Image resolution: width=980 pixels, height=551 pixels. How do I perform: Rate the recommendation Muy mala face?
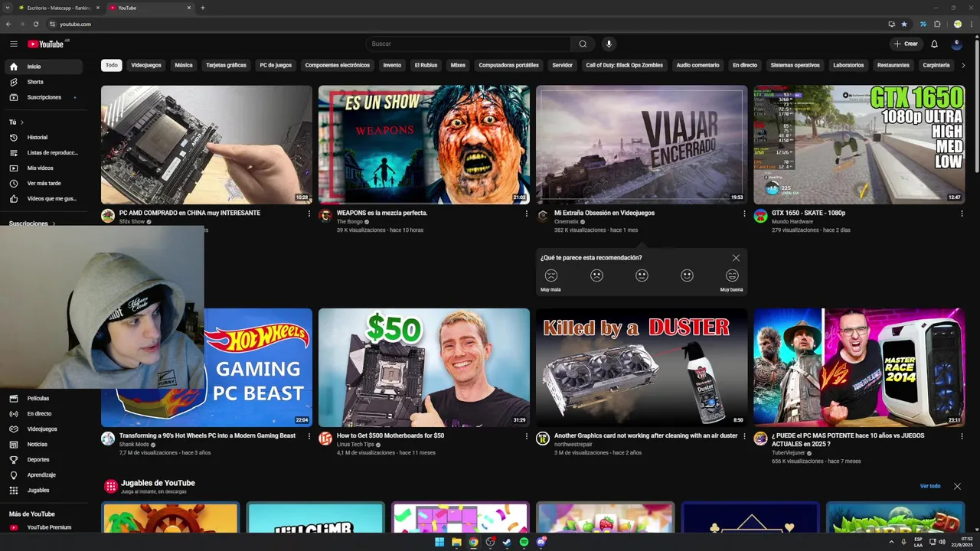[550, 275]
